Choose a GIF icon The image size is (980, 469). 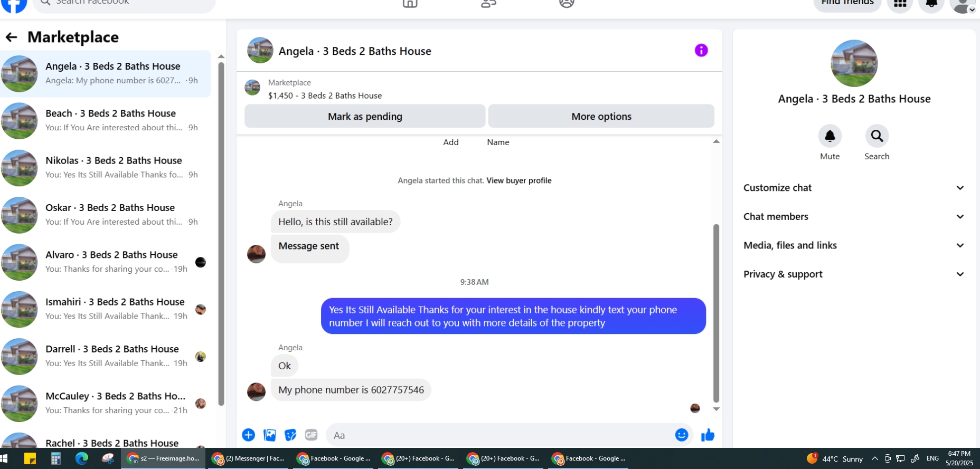tap(311, 435)
